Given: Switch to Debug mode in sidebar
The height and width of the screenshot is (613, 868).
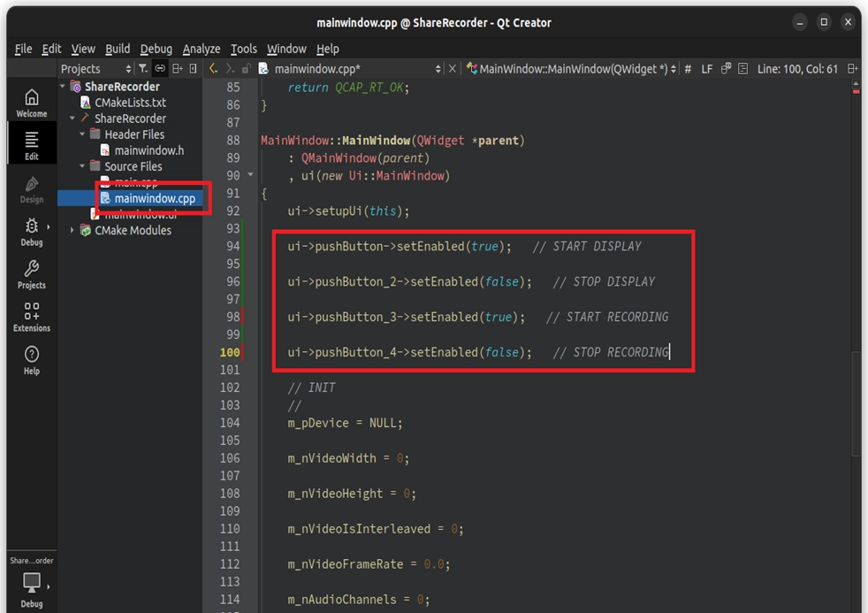Looking at the screenshot, I should click(32, 232).
